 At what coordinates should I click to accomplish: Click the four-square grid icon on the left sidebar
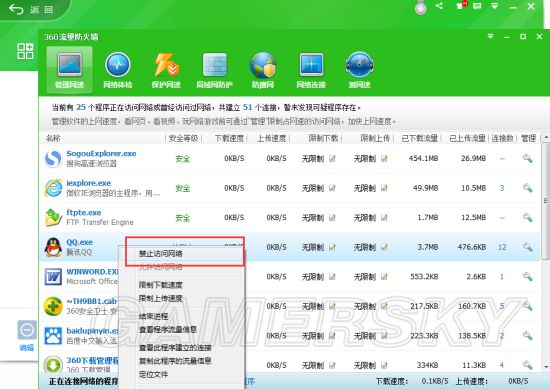click(x=25, y=51)
